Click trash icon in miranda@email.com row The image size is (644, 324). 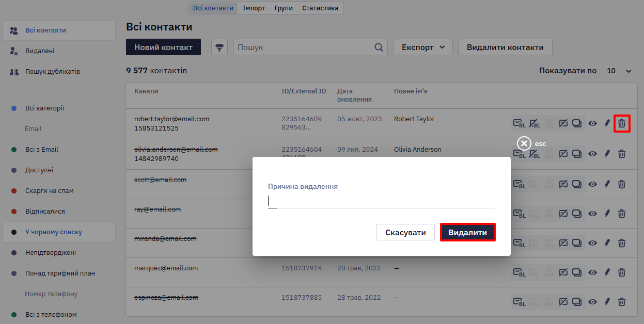[622, 242]
